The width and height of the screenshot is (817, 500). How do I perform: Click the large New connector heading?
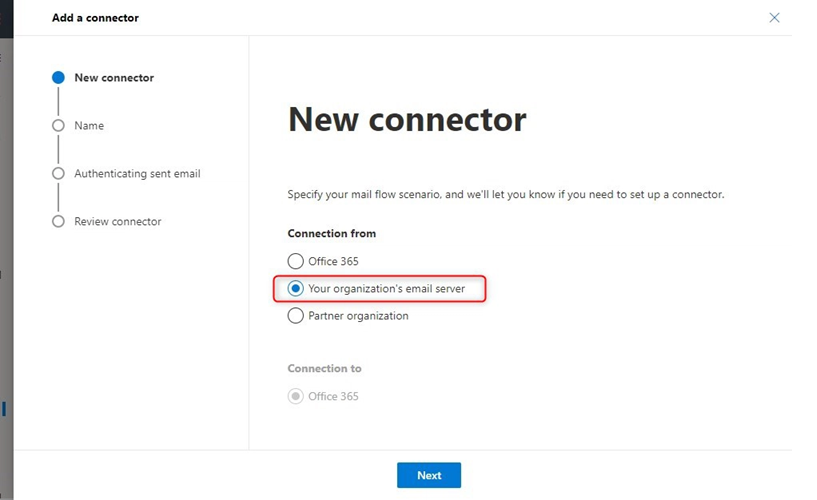[x=407, y=120]
